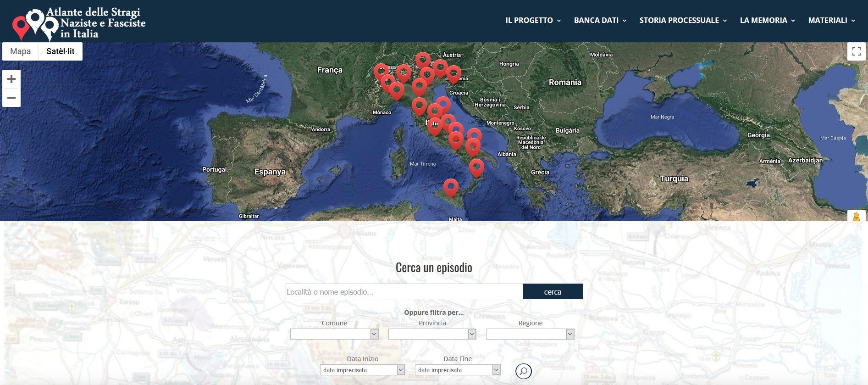Click the Espanya label on map
The height and width of the screenshot is (385, 868).
(270, 172)
